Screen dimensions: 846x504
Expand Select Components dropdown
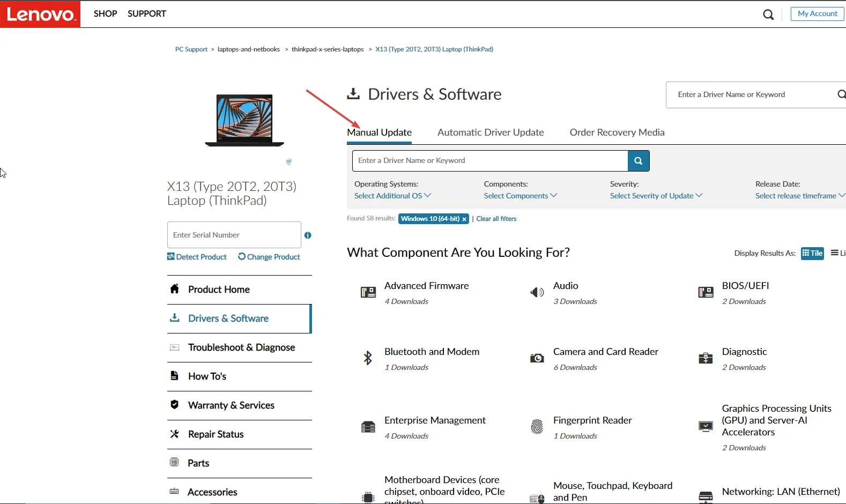(x=520, y=196)
